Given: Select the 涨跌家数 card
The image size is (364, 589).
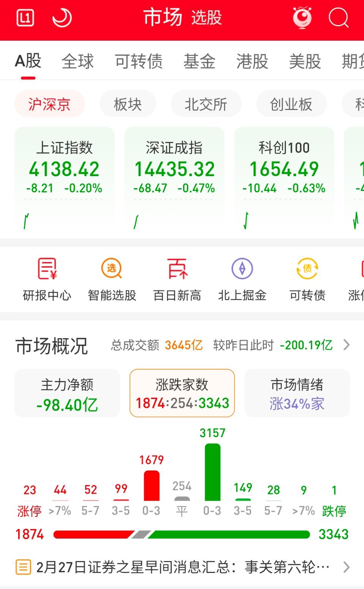Looking at the screenshot, I should coord(182,393).
